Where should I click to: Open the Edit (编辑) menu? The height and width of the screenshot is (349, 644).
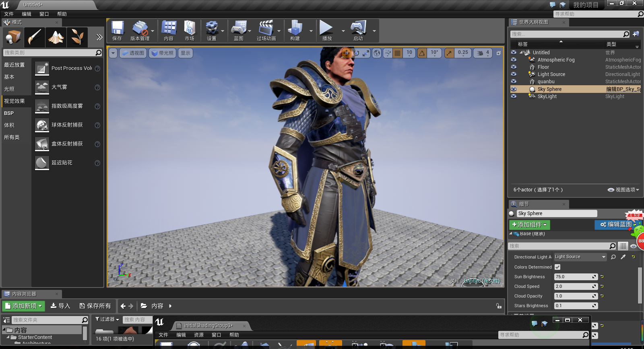point(27,14)
